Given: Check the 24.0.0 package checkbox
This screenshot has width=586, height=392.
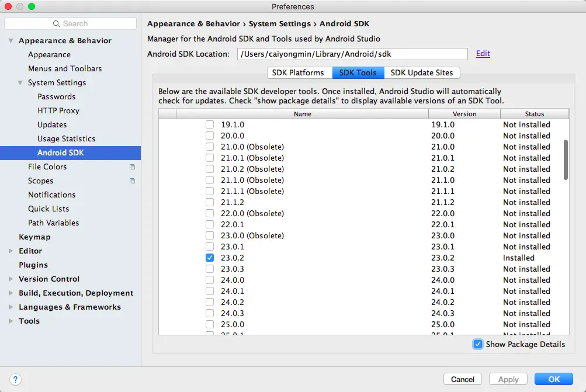Looking at the screenshot, I should coord(210,280).
